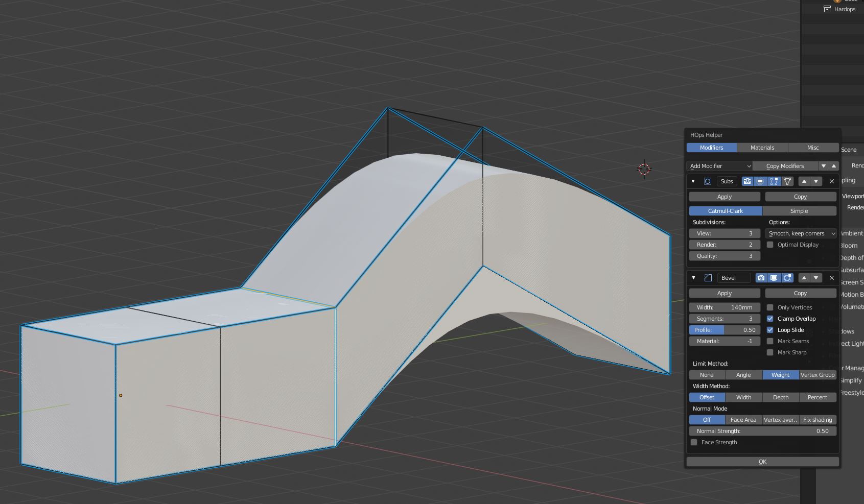Expand all modifiers with top down-arrow
This screenshot has height=504, width=864.
click(x=824, y=166)
